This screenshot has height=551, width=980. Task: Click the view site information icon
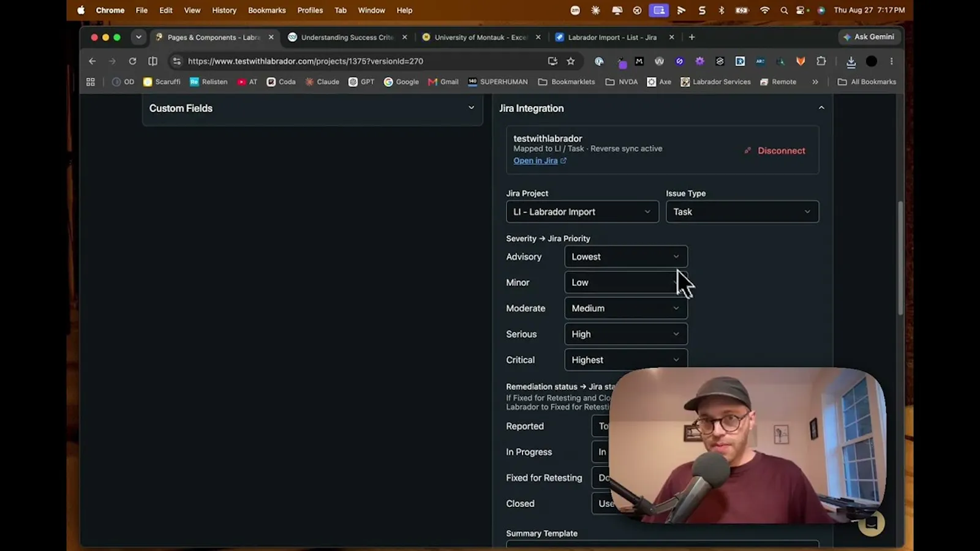[x=177, y=61]
